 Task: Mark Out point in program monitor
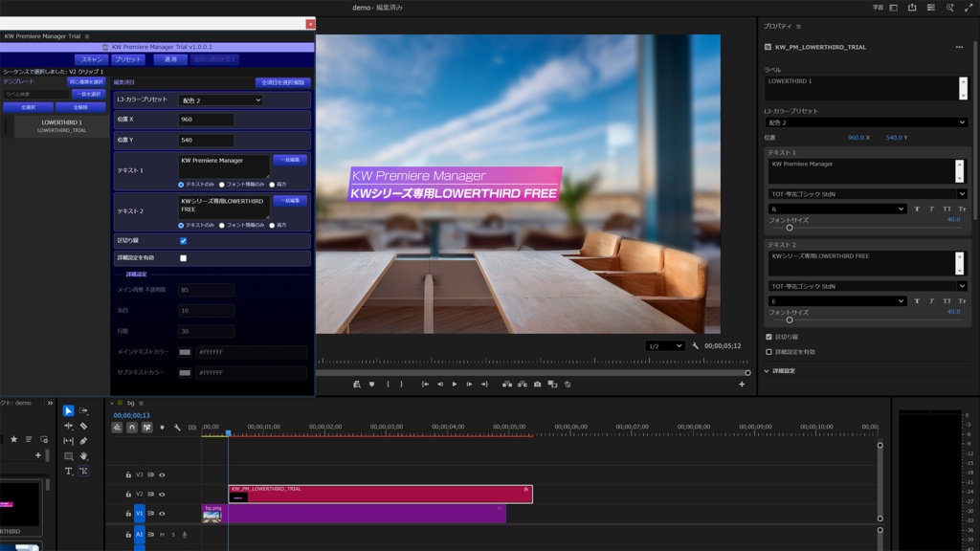click(x=402, y=385)
